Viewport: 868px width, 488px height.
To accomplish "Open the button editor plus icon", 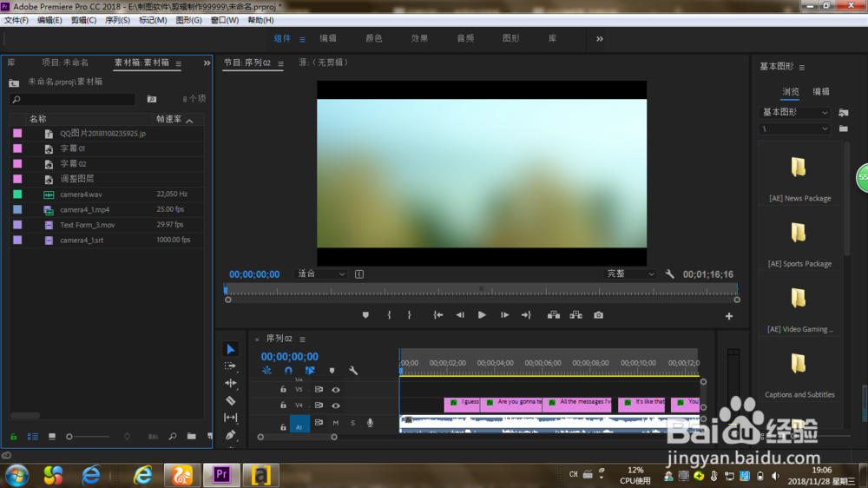I will 729,316.
